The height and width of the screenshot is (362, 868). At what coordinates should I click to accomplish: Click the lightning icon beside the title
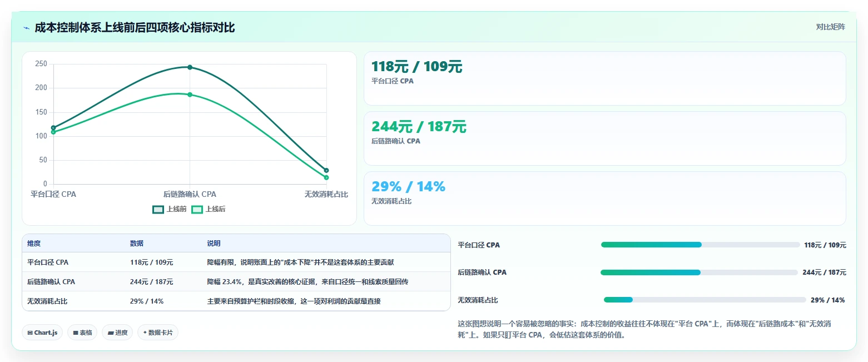[26, 28]
